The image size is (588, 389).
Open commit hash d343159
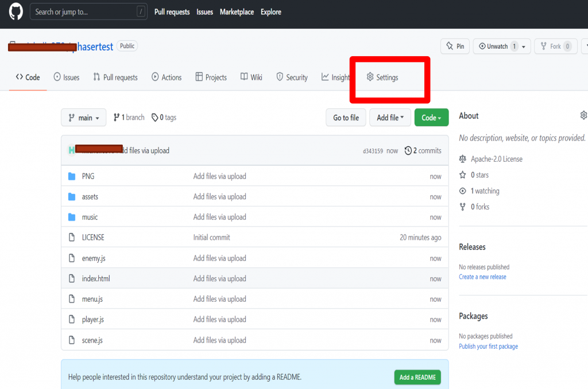point(373,151)
